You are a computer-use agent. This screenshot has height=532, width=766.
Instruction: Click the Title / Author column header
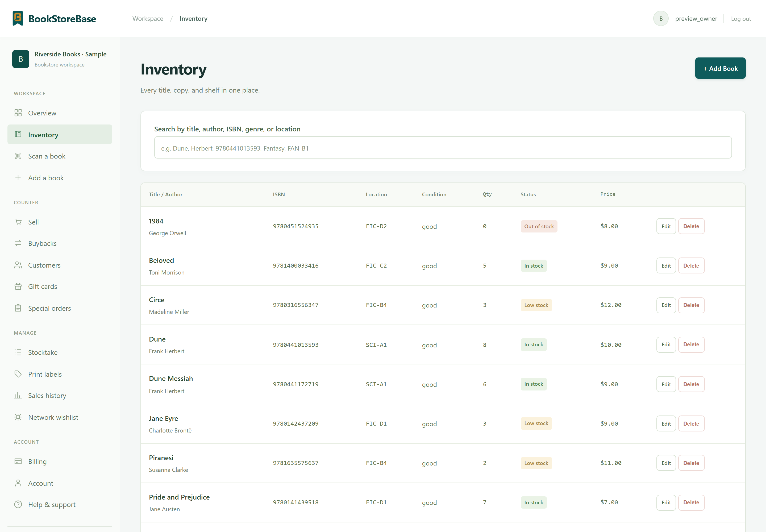click(x=166, y=194)
